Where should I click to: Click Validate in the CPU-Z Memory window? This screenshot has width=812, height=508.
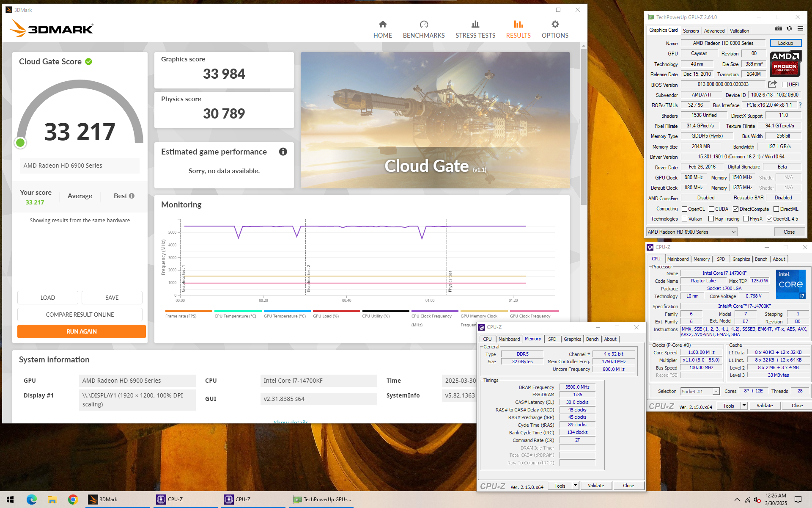click(595, 486)
